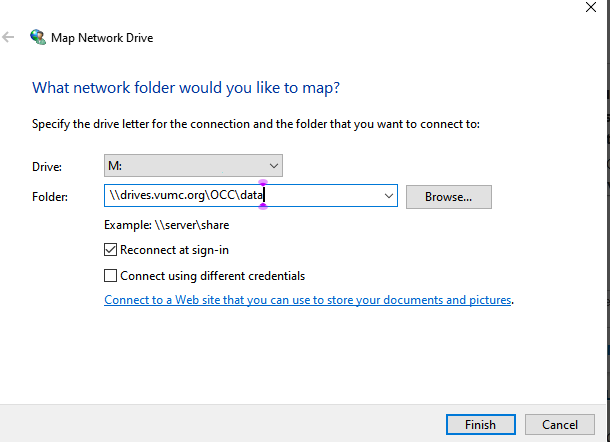
Task: Click the "Folder:" field label
Action: [50, 197]
